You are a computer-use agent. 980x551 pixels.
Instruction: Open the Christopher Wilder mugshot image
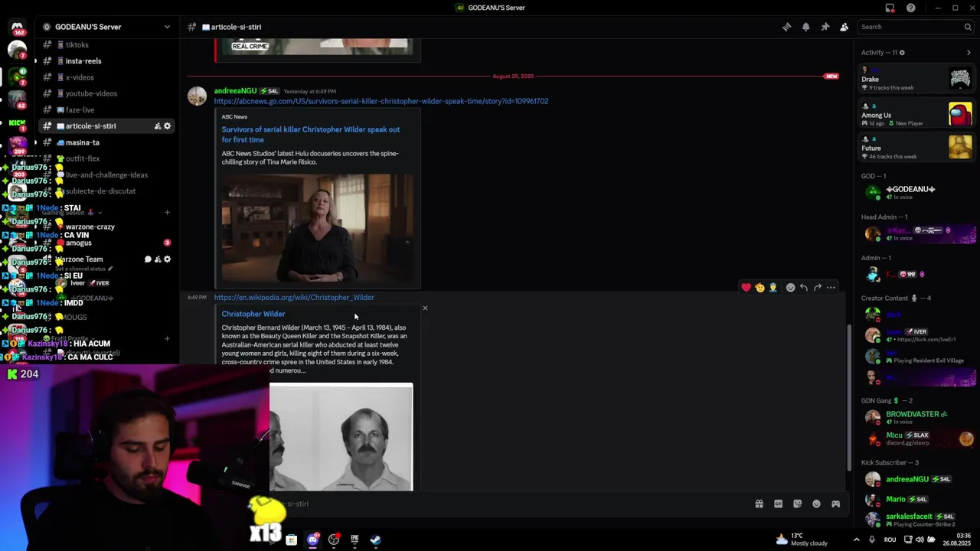point(341,437)
